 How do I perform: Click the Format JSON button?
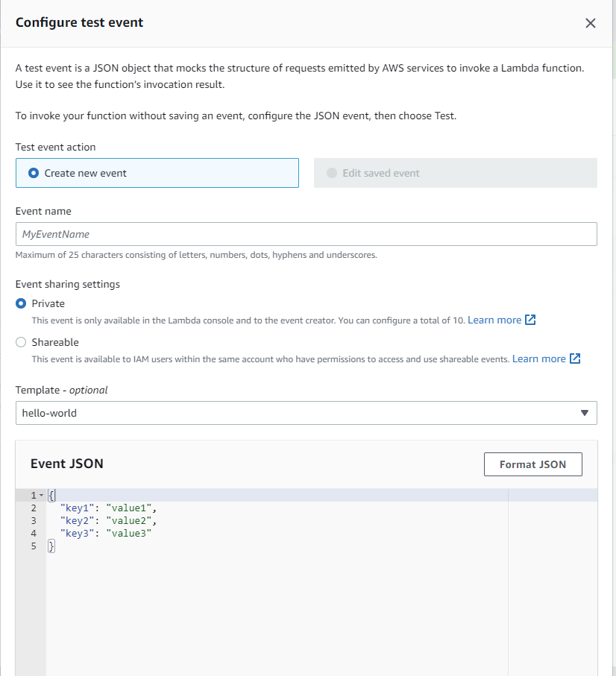click(532, 464)
